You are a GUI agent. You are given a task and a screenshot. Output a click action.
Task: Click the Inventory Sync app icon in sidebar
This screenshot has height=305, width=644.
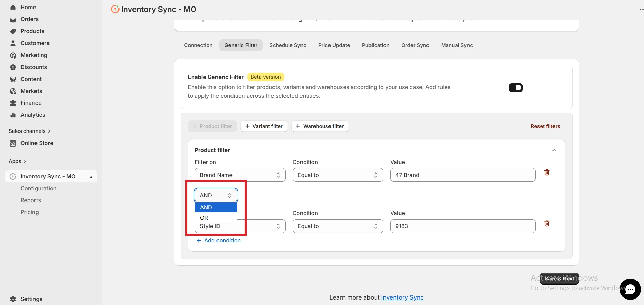point(13,177)
